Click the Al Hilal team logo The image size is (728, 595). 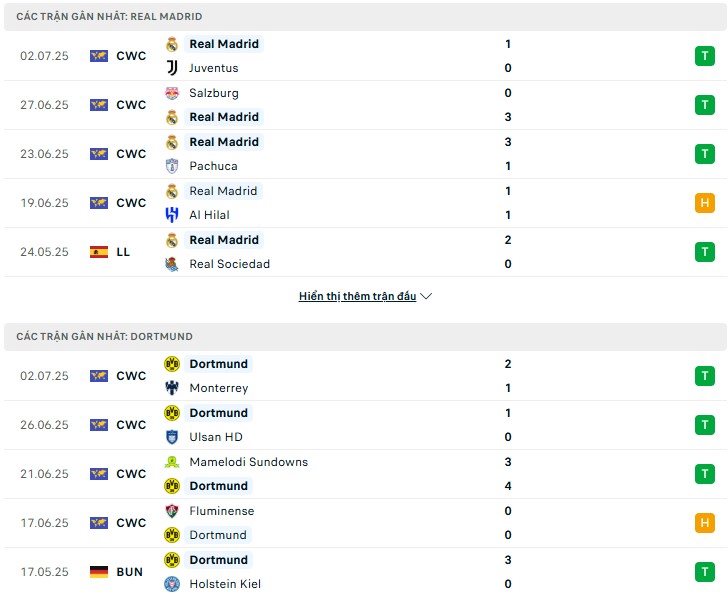point(172,215)
